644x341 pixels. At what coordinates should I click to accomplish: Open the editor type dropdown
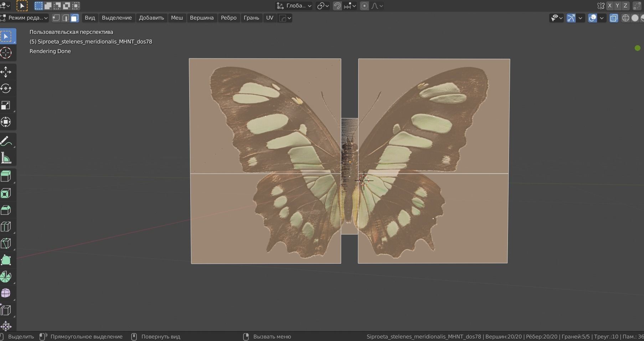5,6
